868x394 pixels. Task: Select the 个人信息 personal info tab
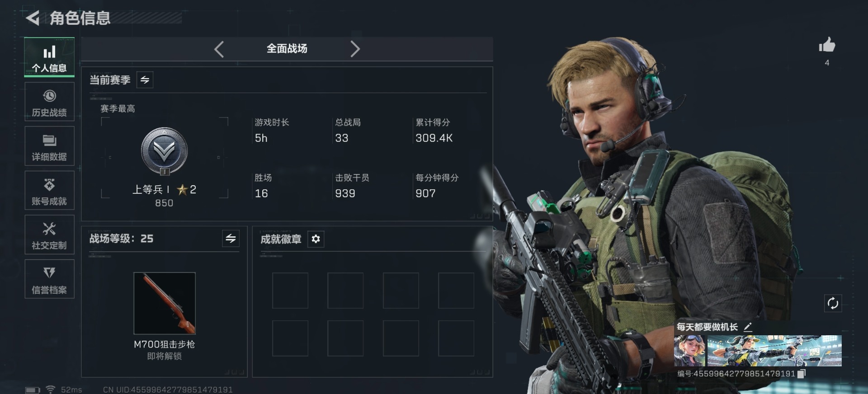coord(49,57)
